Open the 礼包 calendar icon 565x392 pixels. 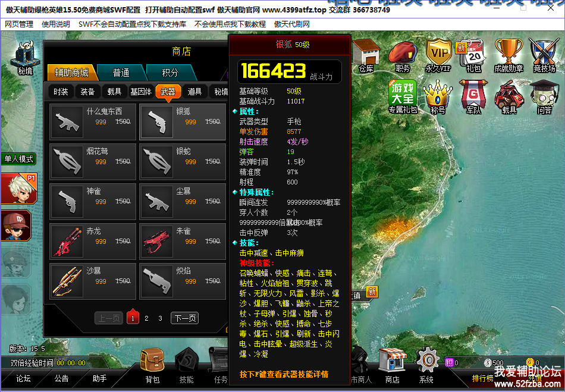pyautogui.click(x=472, y=56)
